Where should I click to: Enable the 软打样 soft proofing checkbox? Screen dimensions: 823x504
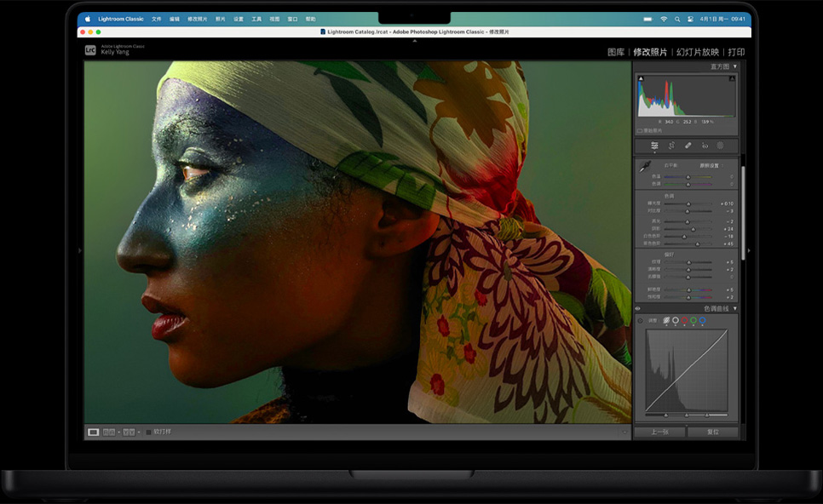coord(148,432)
